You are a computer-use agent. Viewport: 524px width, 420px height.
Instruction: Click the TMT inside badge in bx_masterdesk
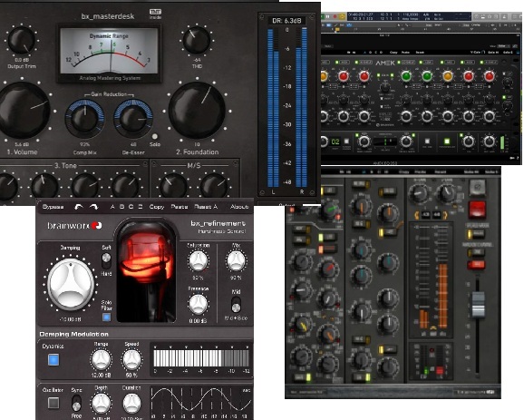coord(155,14)
